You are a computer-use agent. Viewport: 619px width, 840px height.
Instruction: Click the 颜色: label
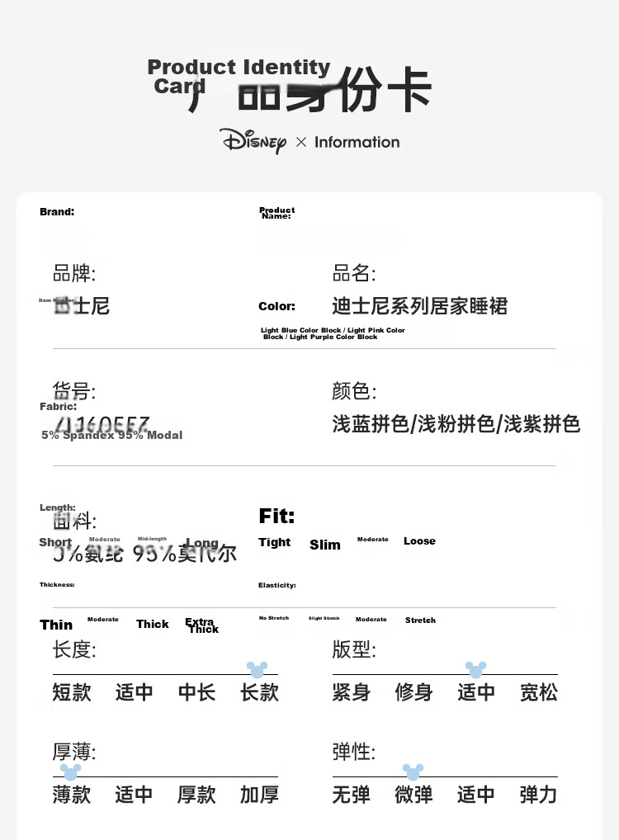click(354, 391)
